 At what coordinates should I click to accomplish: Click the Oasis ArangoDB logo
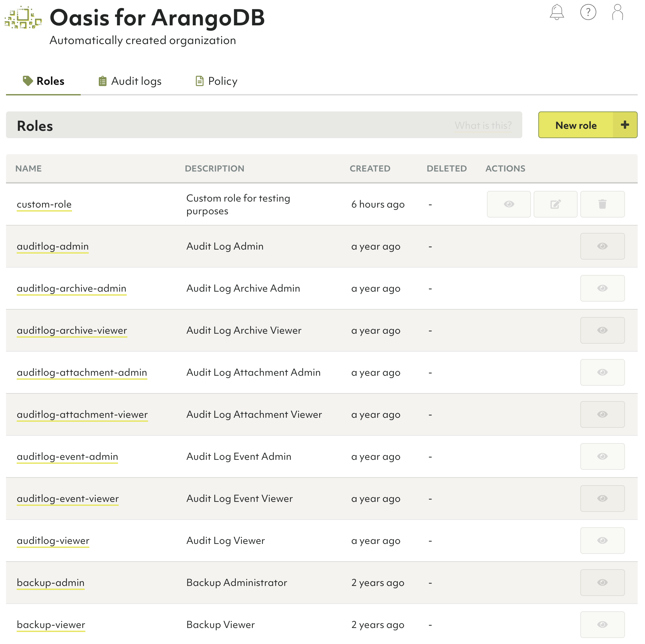pos(23,18)
